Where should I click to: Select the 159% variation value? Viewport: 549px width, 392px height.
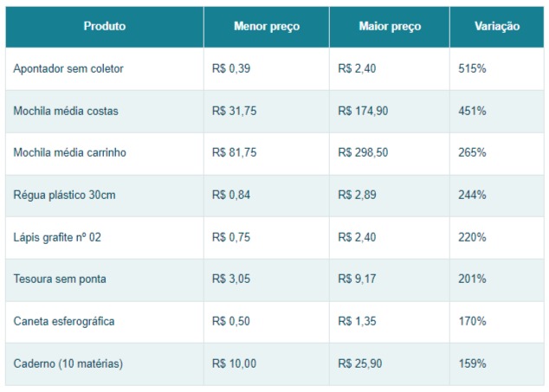[472, 364]
